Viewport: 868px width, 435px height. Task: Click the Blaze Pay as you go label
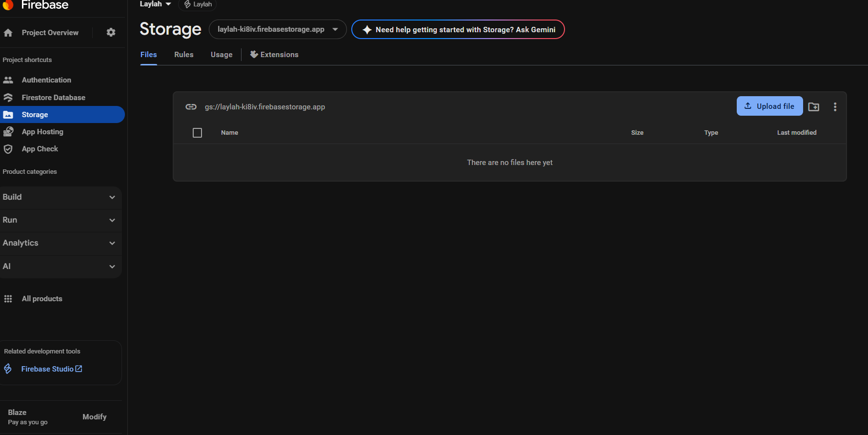(28, 417)
